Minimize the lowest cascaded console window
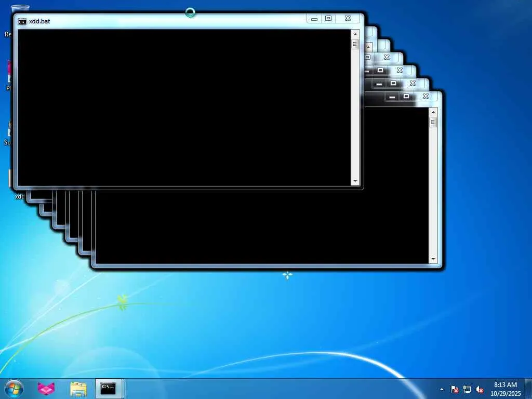The width and height of the screenshot is (532, 399). (392, 97)
